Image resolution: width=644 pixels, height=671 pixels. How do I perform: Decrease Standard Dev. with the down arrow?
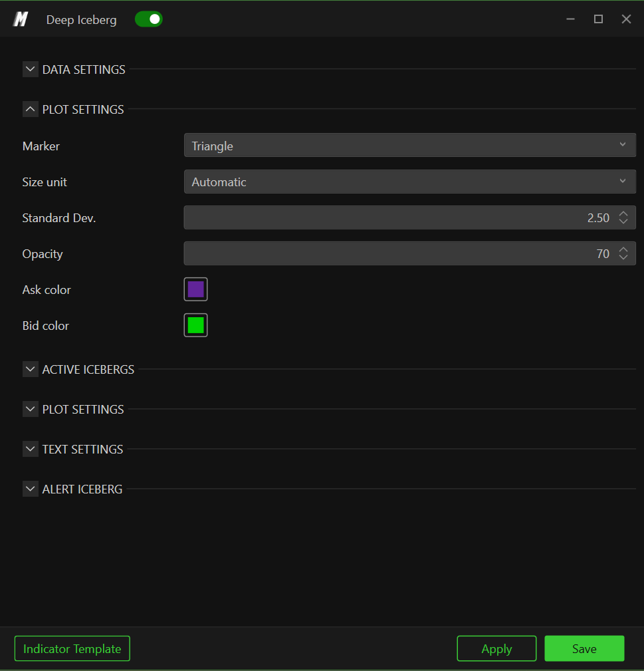click(623, 221)
